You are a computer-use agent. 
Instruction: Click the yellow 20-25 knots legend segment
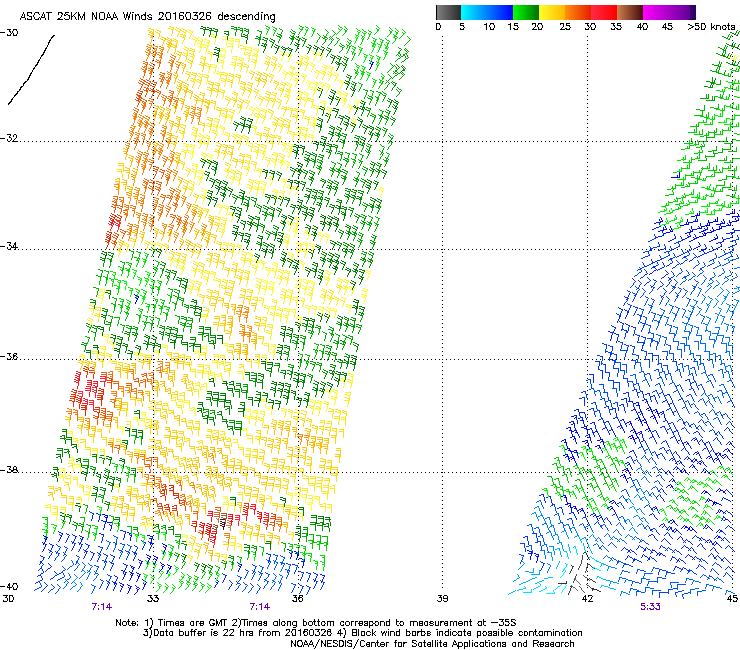tap(552, 12)
